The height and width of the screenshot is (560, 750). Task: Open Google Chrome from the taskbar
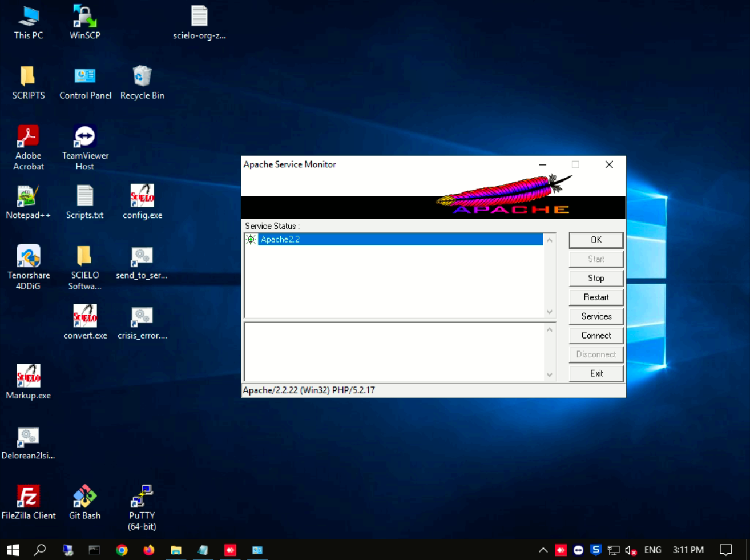click(122, 550)
